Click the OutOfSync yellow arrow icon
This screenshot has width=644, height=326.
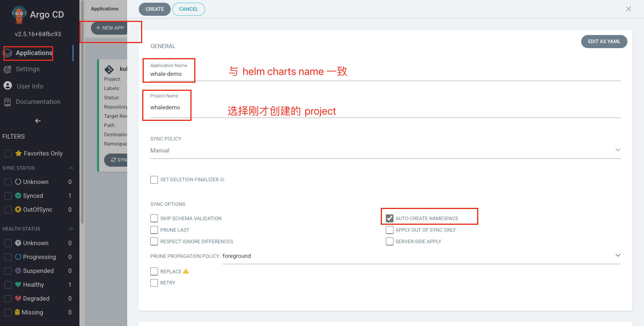tap(18, 209)
